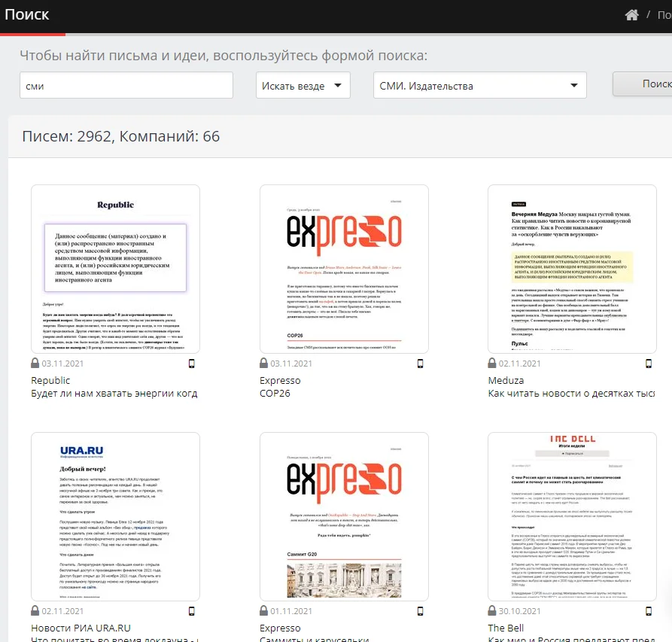Click mobile icon under Expresso G20 email
The width and height of the screenshot is (672, 642).
421,610
